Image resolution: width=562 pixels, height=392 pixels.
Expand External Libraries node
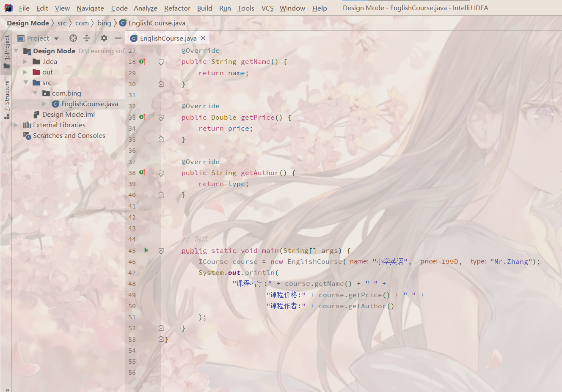[x=16, y=125]
